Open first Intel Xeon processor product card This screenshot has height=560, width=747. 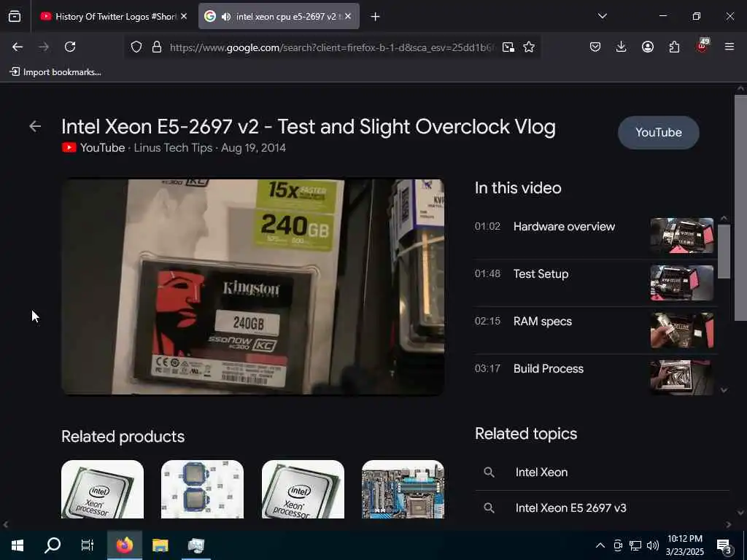coord(102,489)
